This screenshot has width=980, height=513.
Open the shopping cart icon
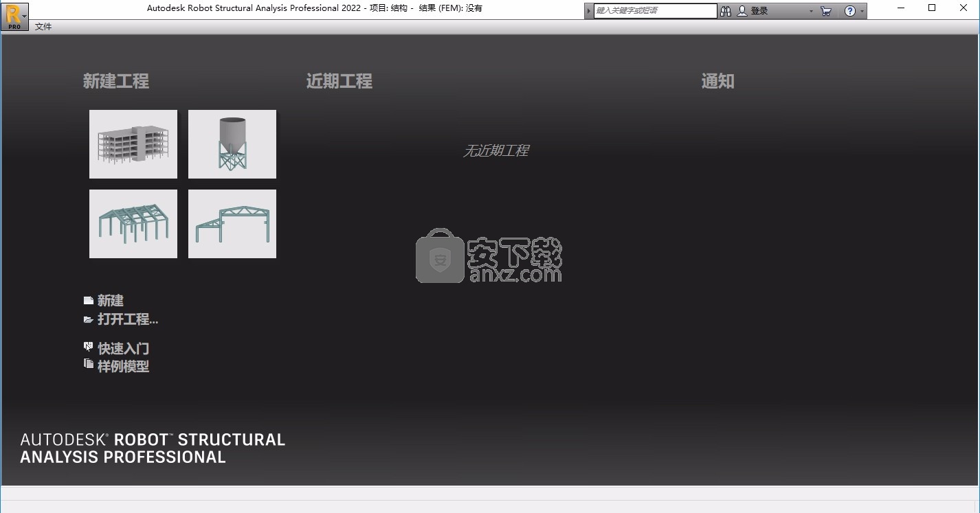[826, 11]
